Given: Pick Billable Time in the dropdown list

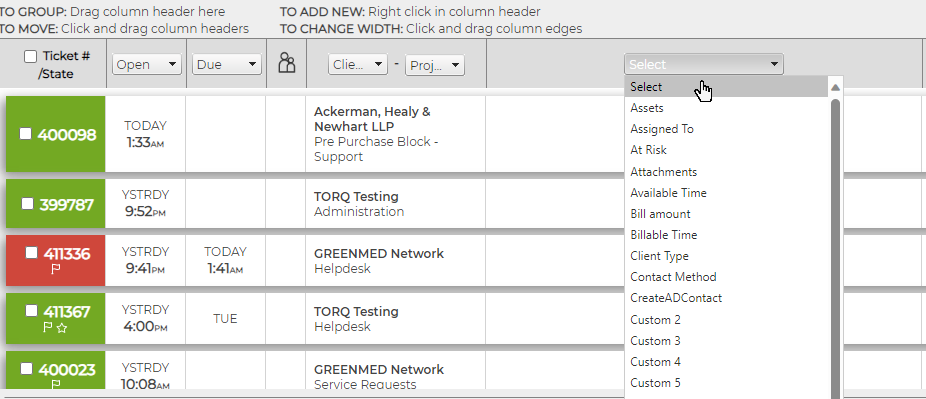Looking at the screenshot, I should [x=664, y=234].
